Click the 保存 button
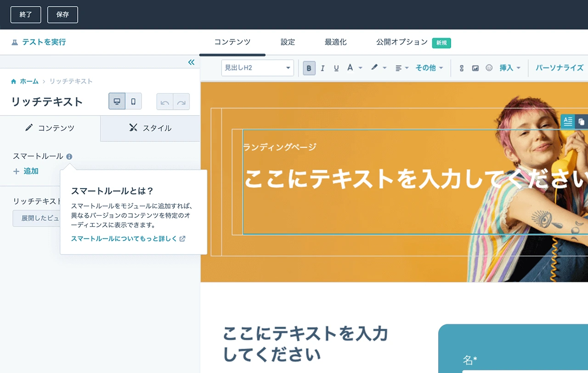 point(62,15)
